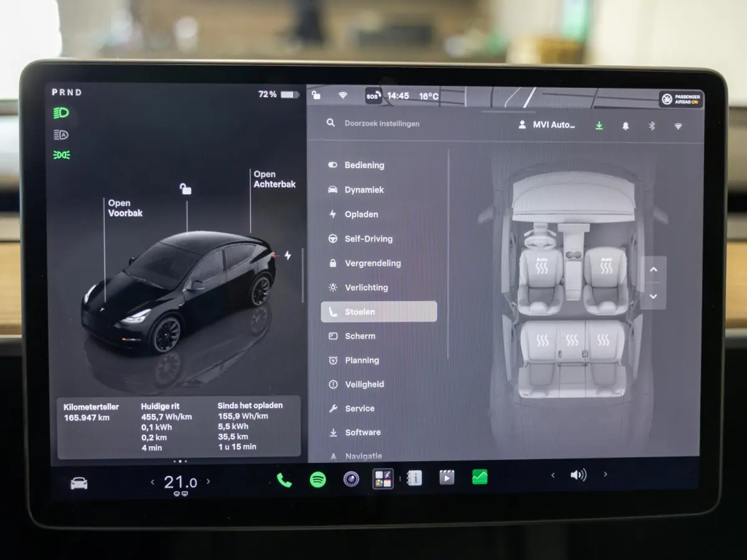Tap Open Achterbak to open trunk

(x=275, y=179)
